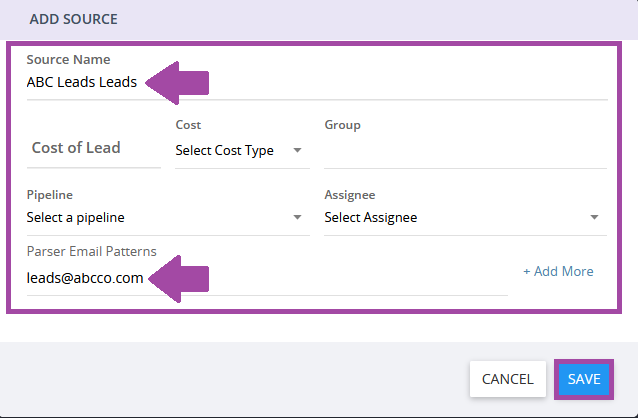
Task: Click the caret arrow of the Pipeline selector
Action: [x=297, y=217]
